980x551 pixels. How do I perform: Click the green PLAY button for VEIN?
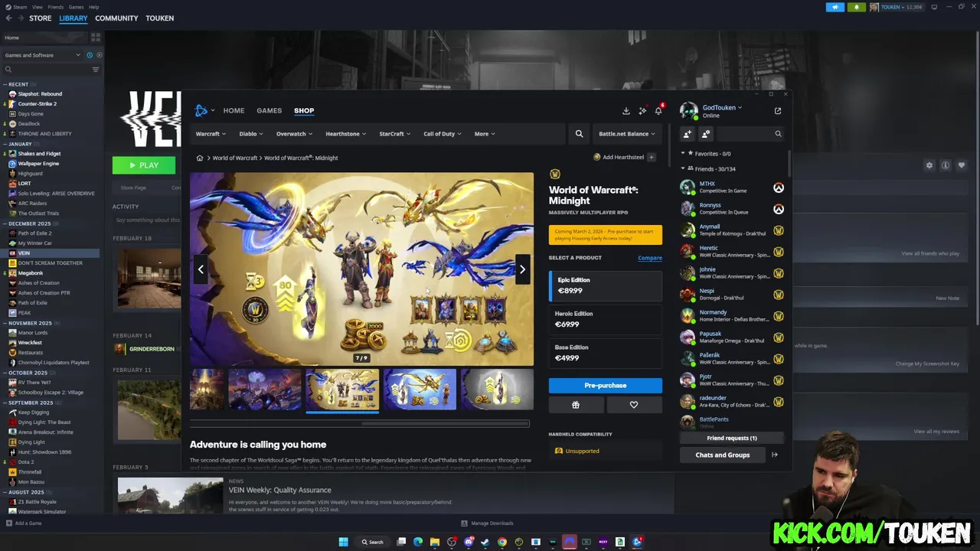point(144,165)
